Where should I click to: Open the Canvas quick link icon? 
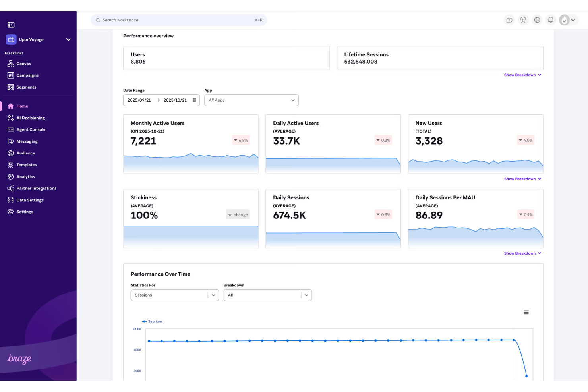[x=11, y=64]
